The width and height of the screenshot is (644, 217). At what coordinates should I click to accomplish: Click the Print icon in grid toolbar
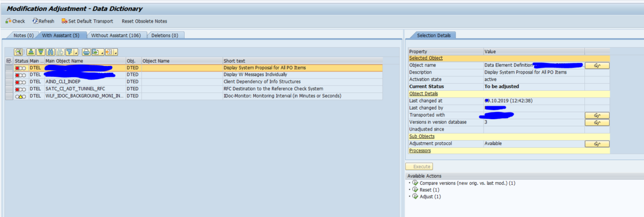pyautogui.click(x=86, y=52)
